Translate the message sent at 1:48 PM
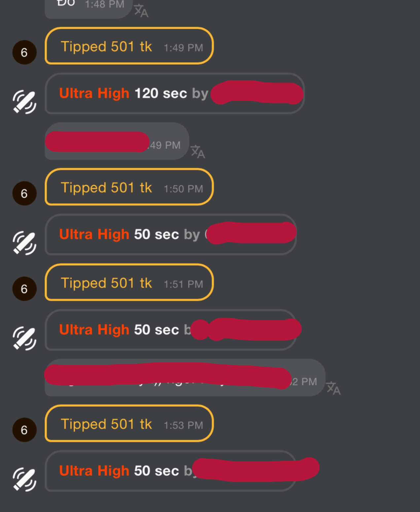The image size is (420, 512). point(141,11)
